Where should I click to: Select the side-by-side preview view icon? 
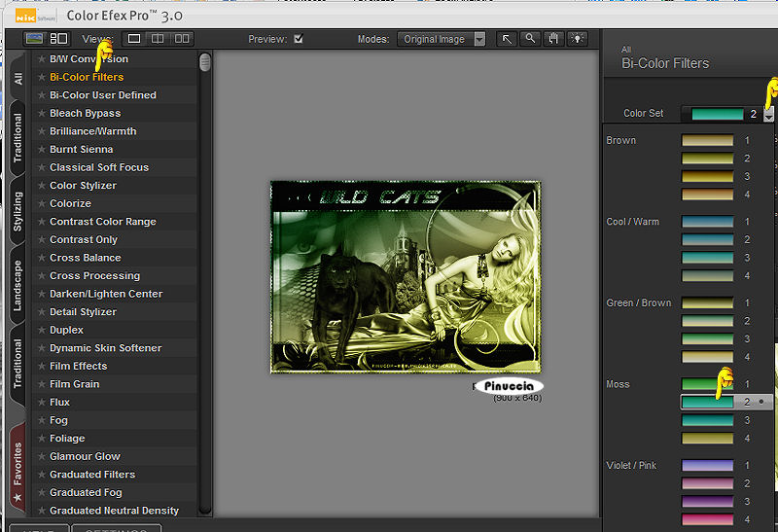[182, 39]
